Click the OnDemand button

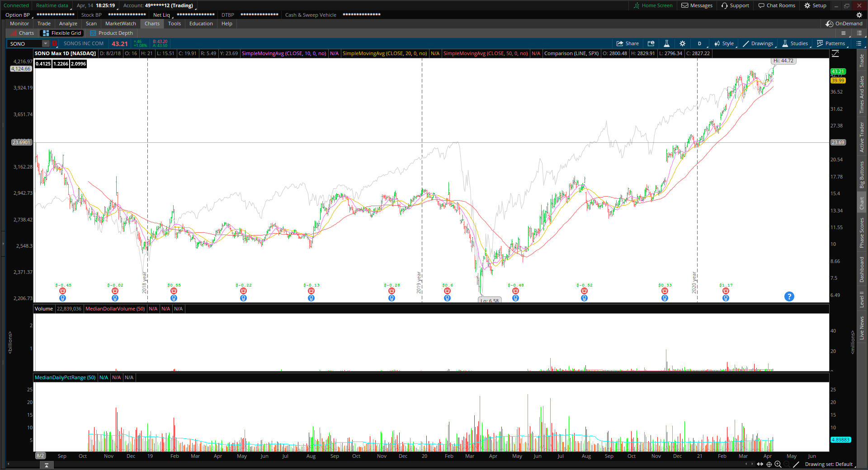[844, 23]
